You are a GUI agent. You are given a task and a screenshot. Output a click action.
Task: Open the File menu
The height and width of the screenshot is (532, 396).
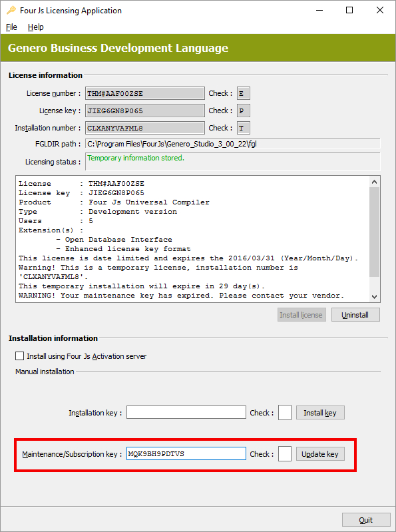click(11, 27)
